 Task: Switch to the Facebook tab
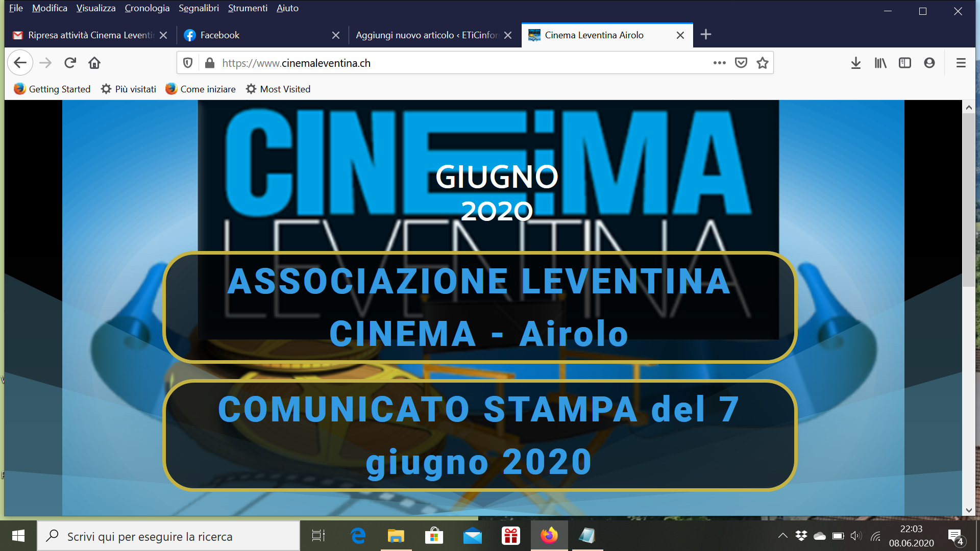262,35
